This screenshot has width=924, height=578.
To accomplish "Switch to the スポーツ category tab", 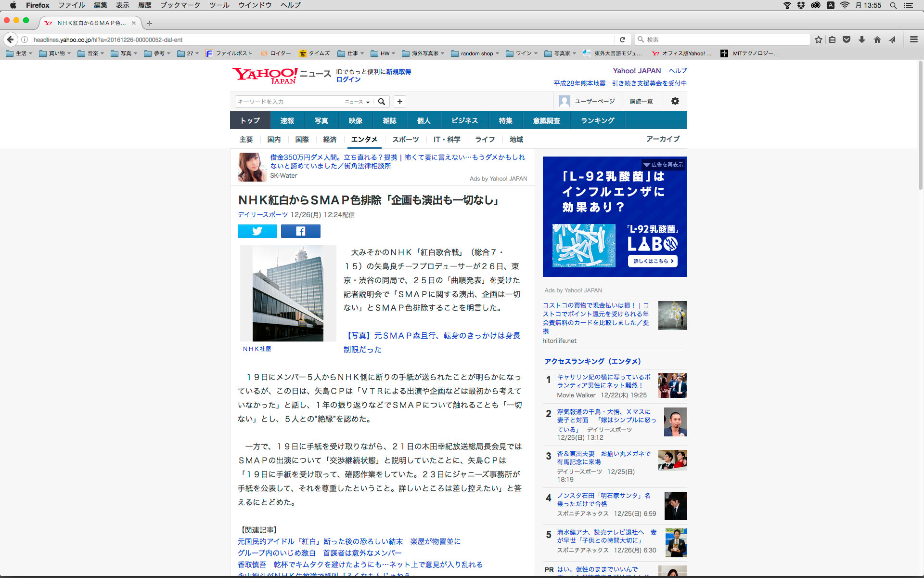I will (405, 139).
